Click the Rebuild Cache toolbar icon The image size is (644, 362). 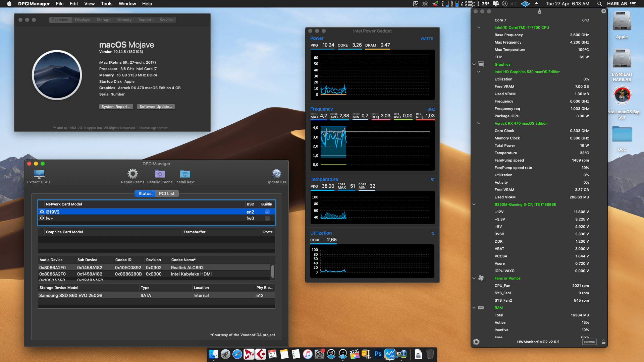pos(160,174)
